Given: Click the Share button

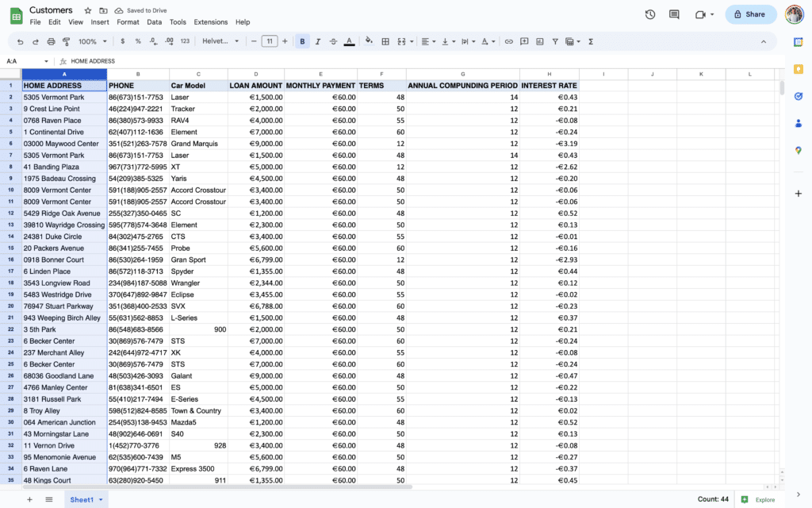Looking at the screenshot, I should [x=749, y=13].
